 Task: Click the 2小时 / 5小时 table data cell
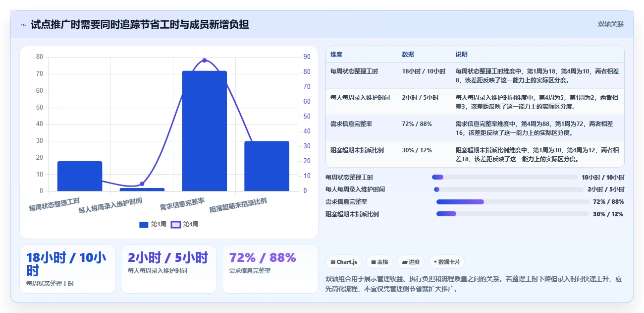[x=421, y=98]
